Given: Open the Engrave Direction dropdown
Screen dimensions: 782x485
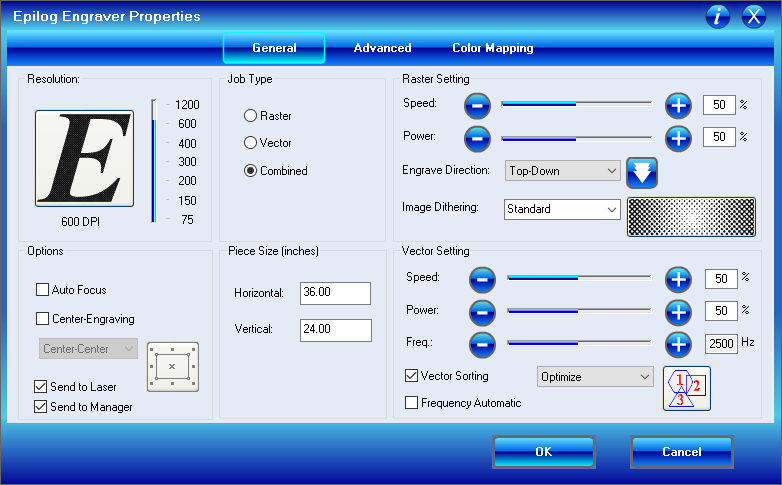Looking at the screenshot, I should point(563,171).
